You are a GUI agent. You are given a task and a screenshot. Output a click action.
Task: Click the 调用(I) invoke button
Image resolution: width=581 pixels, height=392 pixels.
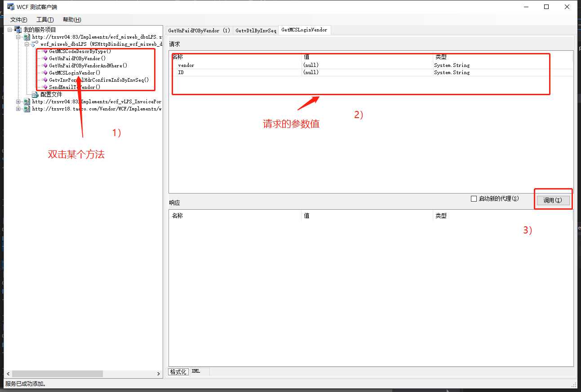tap(553, 200)
